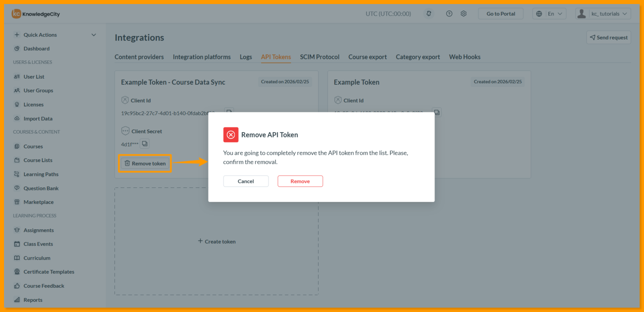Expand the Quick Actions chevron

click(94, 35)
